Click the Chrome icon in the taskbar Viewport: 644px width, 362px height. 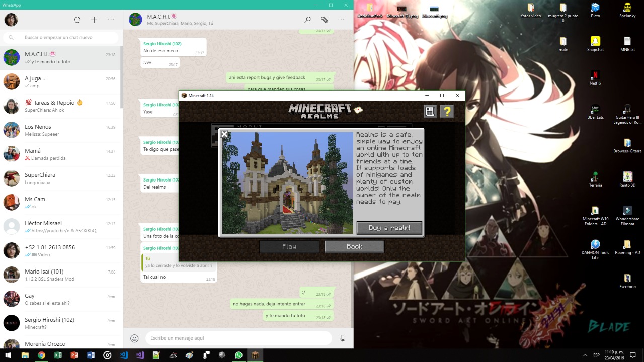click(x=41, y=355)
